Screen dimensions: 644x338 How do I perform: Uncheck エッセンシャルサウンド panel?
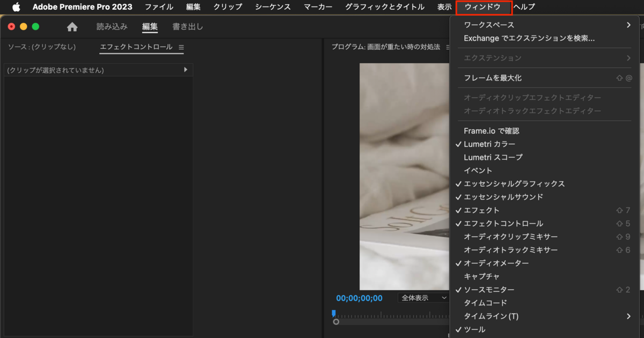pyautogui.click(x=545, y=197)
